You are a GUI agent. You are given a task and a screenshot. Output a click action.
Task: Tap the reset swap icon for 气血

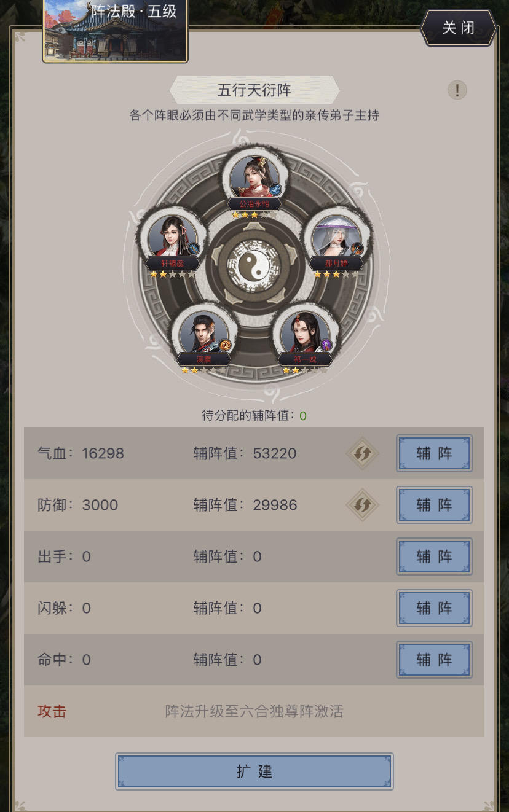[363, 453]
